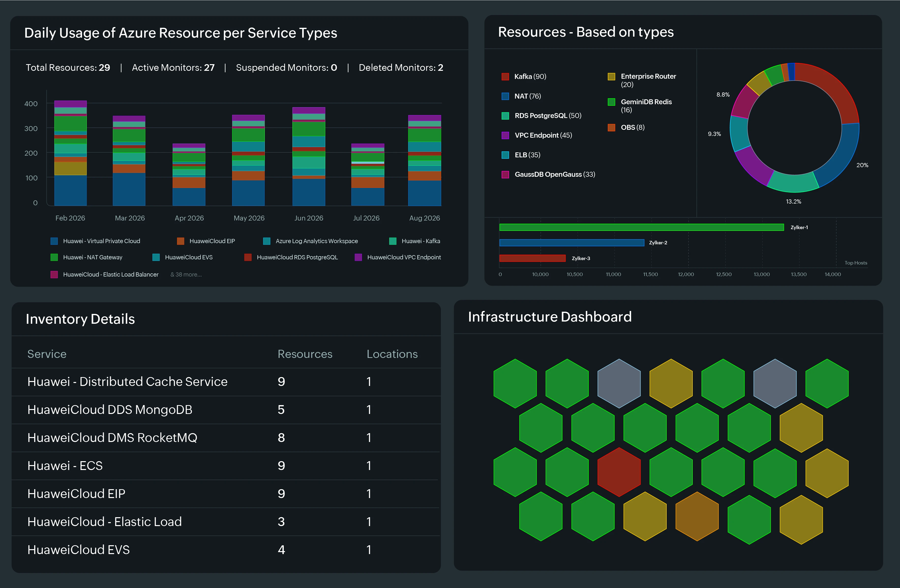Click the Mar 2026 stacked bar
This screenshot has width=900, height=588.
(129, 161)
